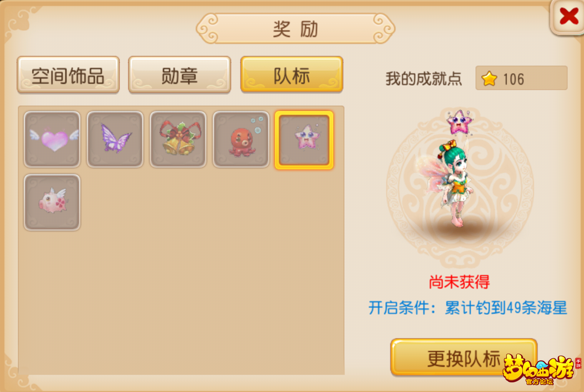The image size is (584, 392).
Task: Switch to the 空间饰品 tab
Action: click(x=68, y=75)
